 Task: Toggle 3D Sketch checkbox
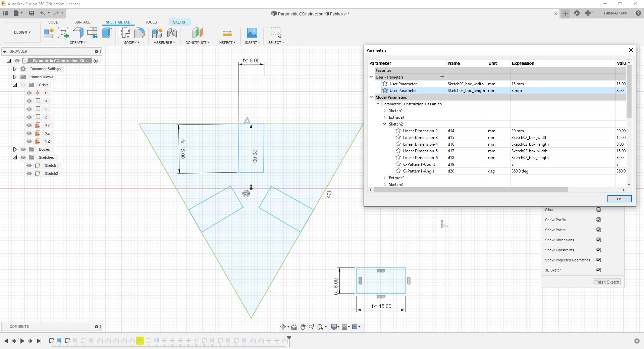tap(599, 270)
